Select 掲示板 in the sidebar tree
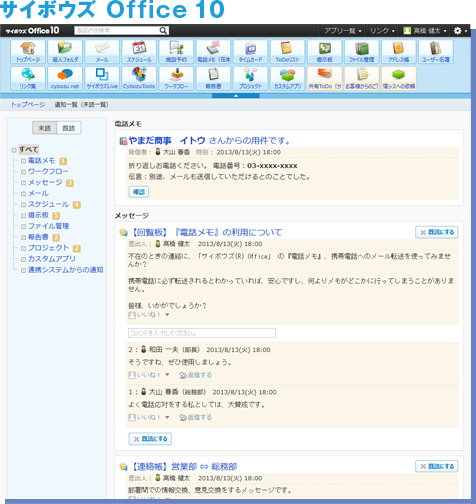Image resolution: width=476 pixels, height=504 pixels. click(x=38, y=215)
